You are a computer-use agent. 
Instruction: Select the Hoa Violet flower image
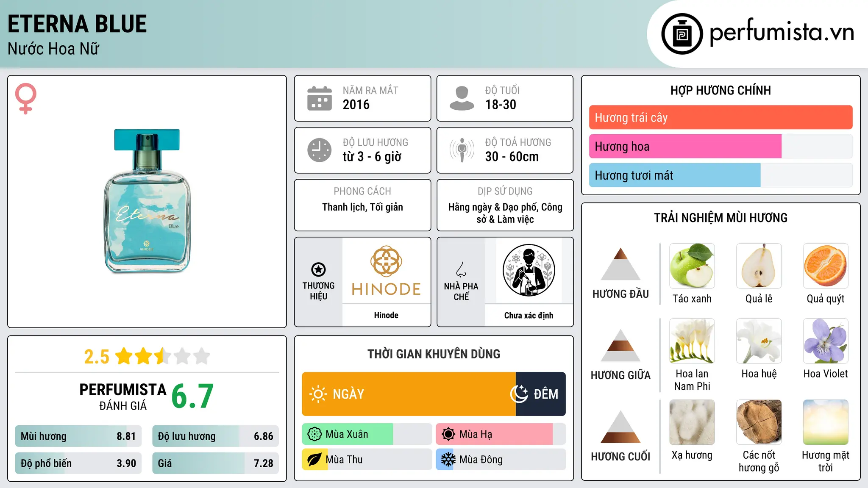click(x=826, y=341)
